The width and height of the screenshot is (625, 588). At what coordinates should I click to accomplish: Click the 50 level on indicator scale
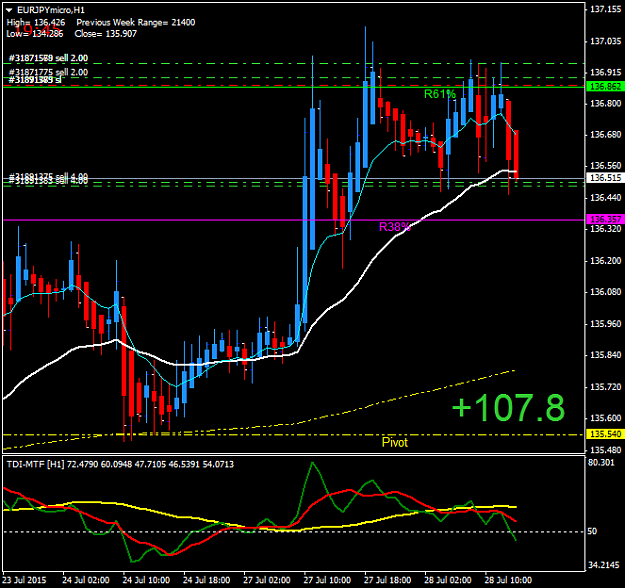[x=592, y=531]
